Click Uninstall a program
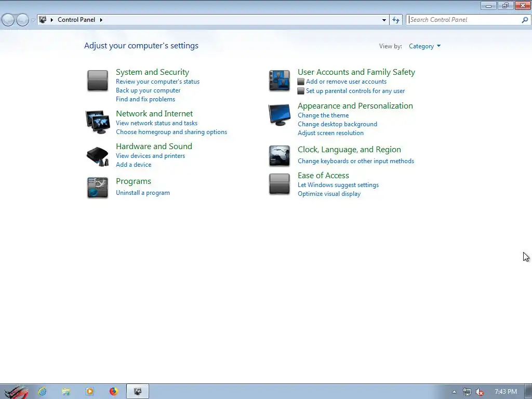 click(142, 193)
